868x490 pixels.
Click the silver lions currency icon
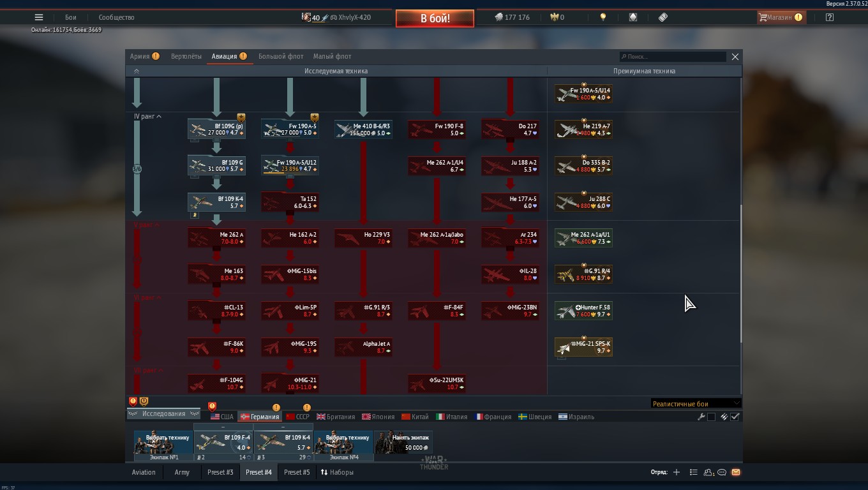(x=498, y=17)
